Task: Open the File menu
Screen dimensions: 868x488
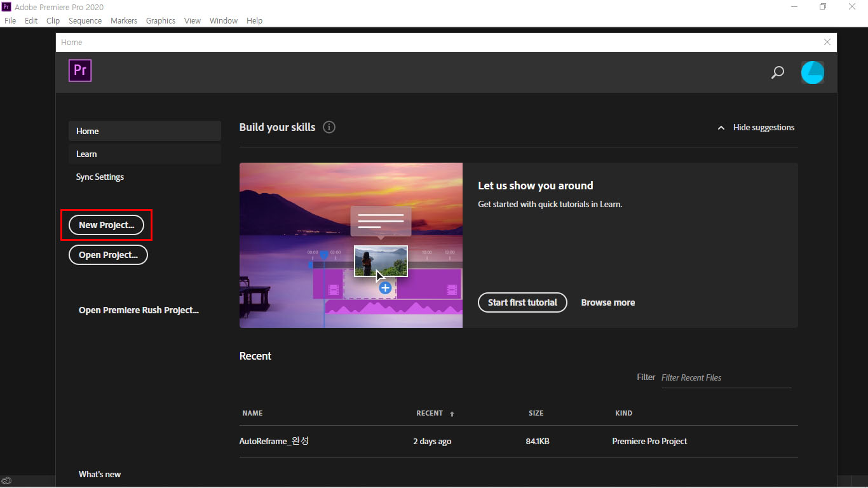Action: (x=10, y=20)
